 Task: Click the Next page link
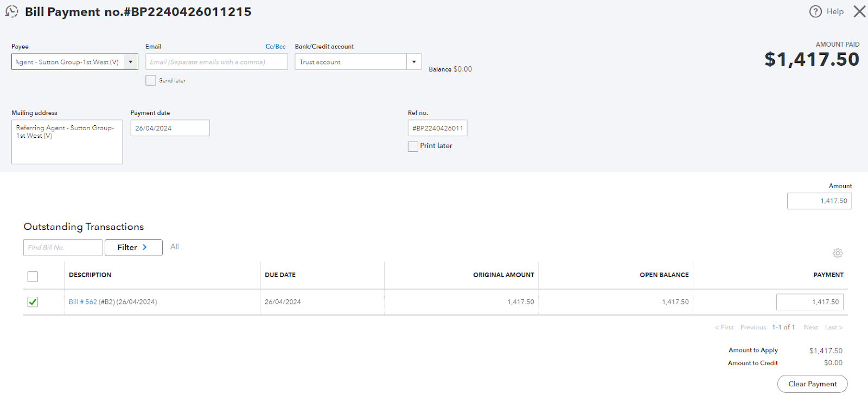tap(810, 327)
